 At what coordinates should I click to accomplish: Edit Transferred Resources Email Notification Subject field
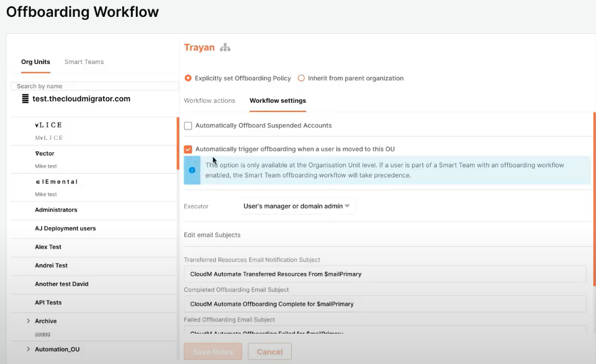click(x=385, y=274)
